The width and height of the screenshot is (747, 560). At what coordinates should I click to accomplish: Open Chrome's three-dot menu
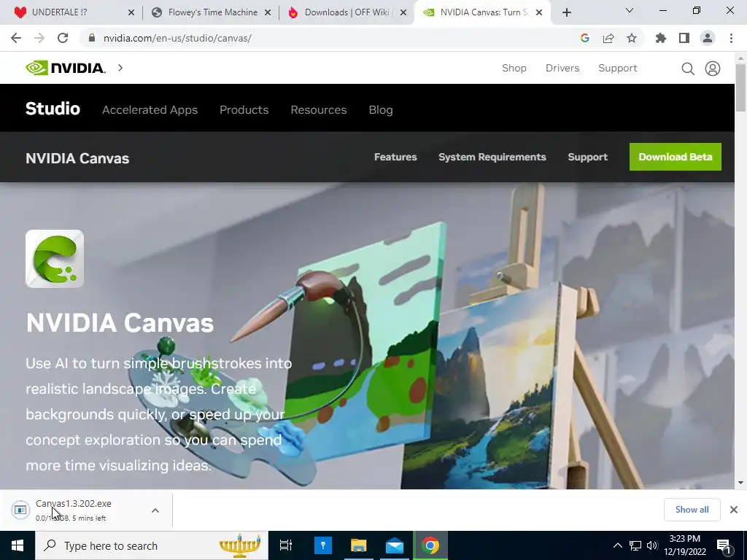click(x=731, y=38)
